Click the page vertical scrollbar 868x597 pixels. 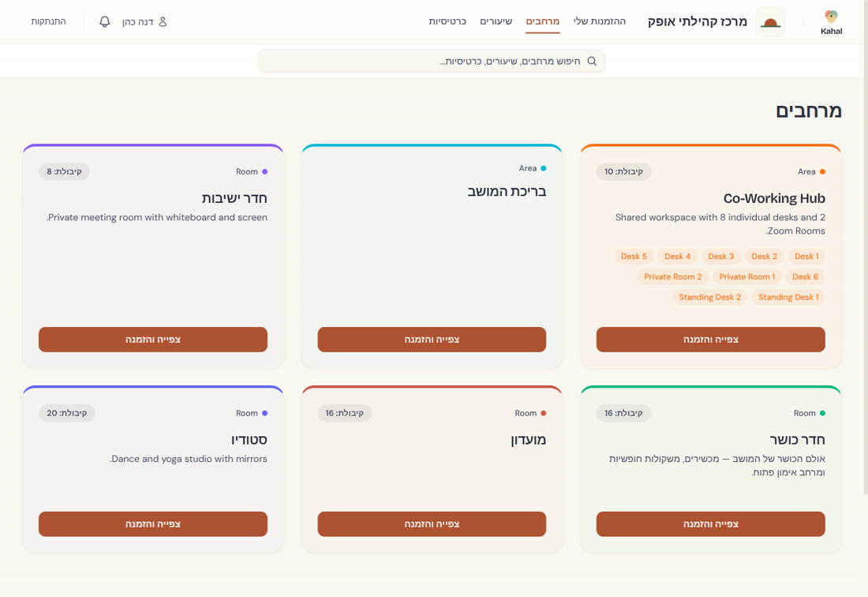point(866,246)
